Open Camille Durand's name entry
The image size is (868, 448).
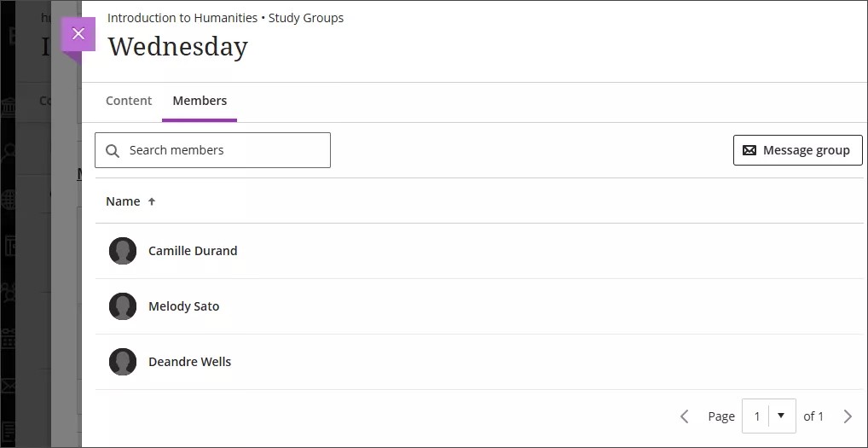point(193,251)
